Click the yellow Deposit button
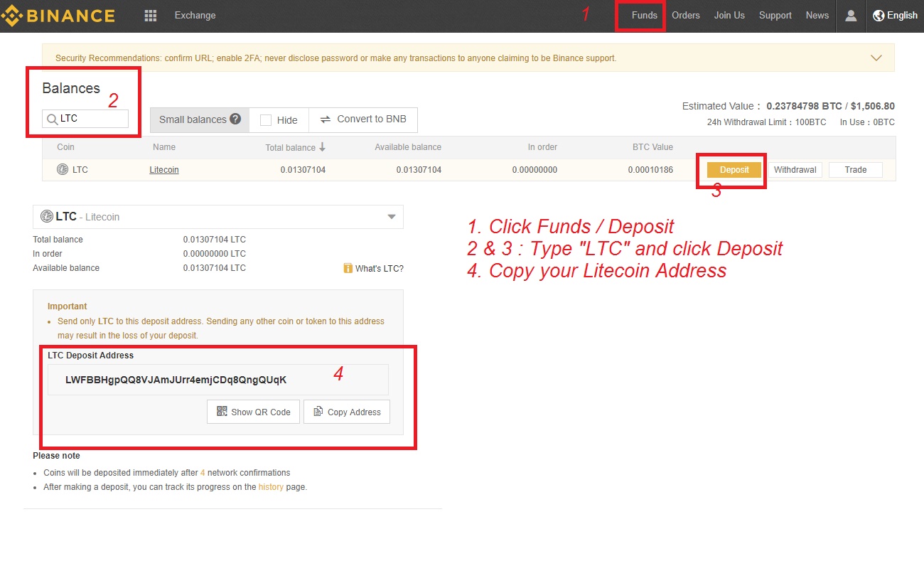 [734, 170]
